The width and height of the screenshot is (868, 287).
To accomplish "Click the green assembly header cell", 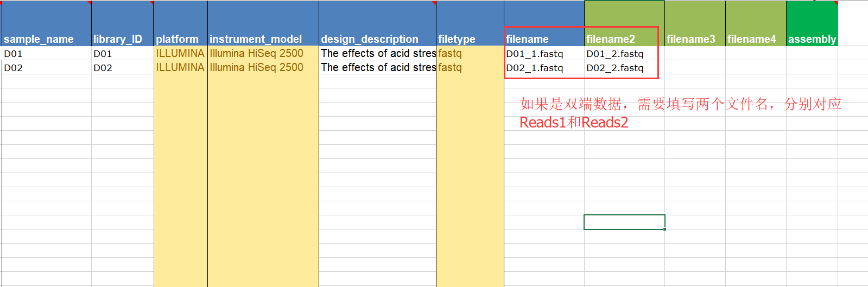I will coord(812,39).
